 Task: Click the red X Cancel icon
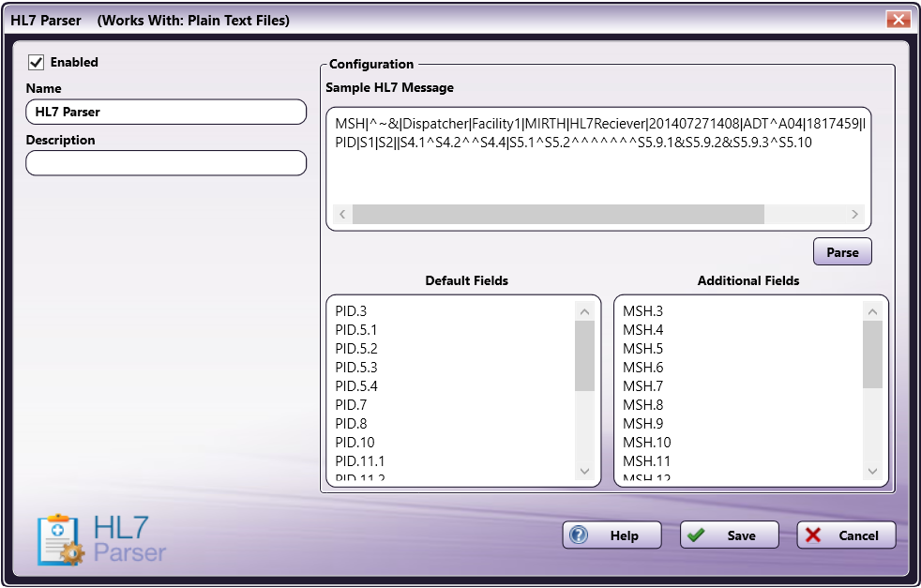pyautogui.click(x=813, y=535)
